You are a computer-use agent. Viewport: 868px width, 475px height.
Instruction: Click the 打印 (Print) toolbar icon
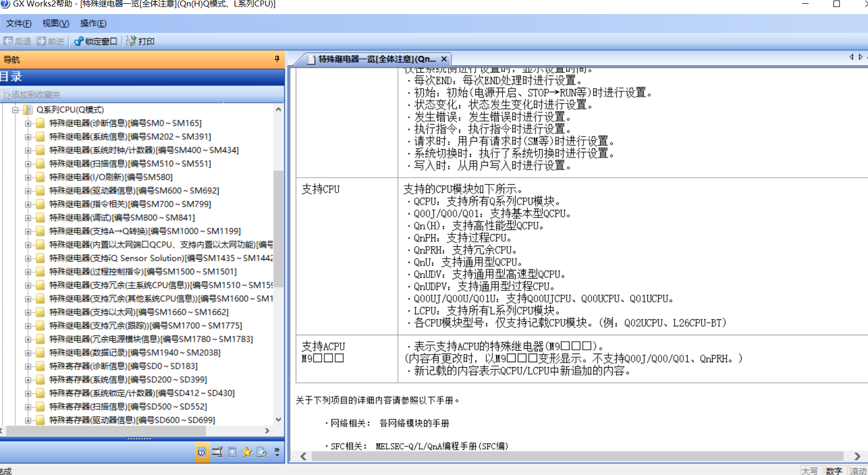click(x=140, y=41)
